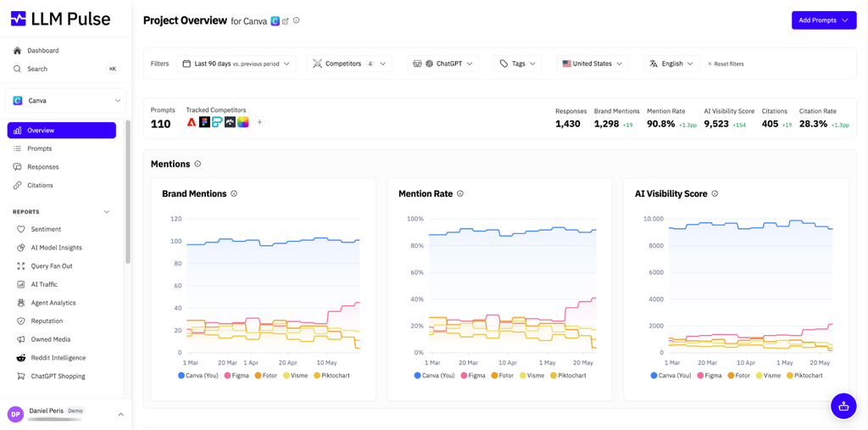Viewport: 868px width, 430px height.
Task: Click Piktochart color dot in AI Visibility Score
Action: click(789, 375)
